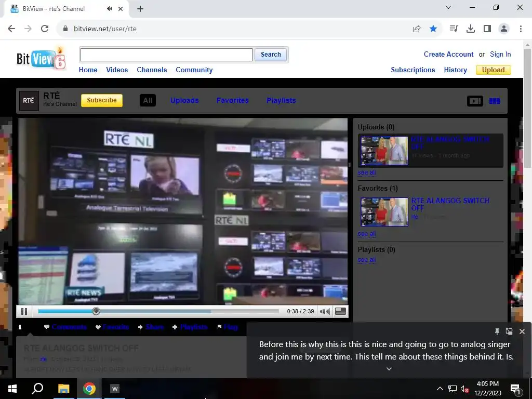Open Chrome three-dot menu

click(x=521, y=29)
